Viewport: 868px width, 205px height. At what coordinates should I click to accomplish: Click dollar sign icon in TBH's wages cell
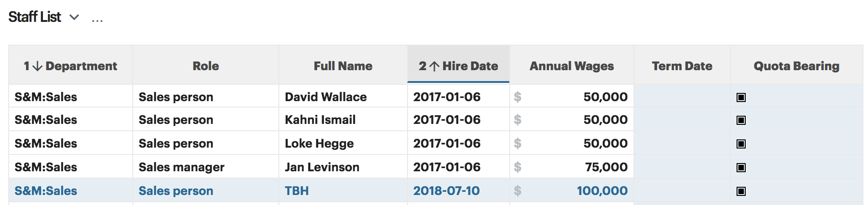[x=518, y=191]
